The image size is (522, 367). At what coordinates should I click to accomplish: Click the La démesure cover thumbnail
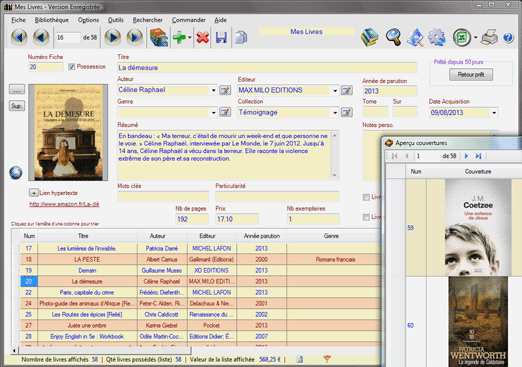68,132
